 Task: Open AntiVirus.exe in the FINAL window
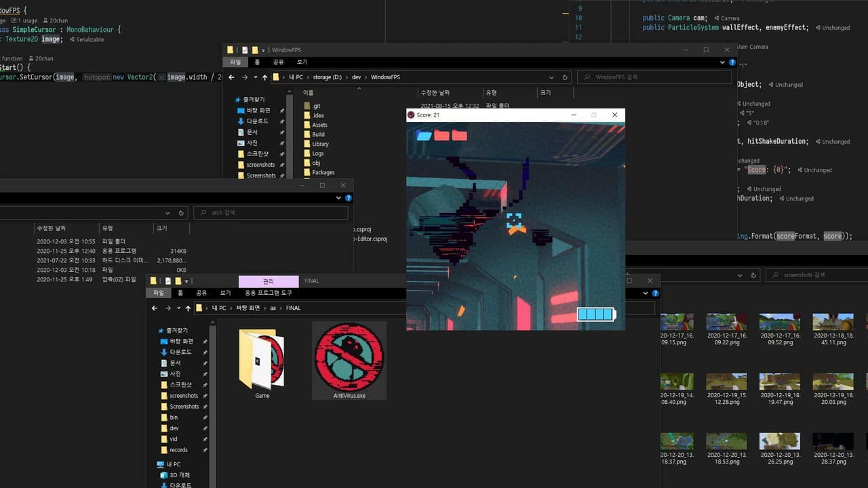(349, 361)
